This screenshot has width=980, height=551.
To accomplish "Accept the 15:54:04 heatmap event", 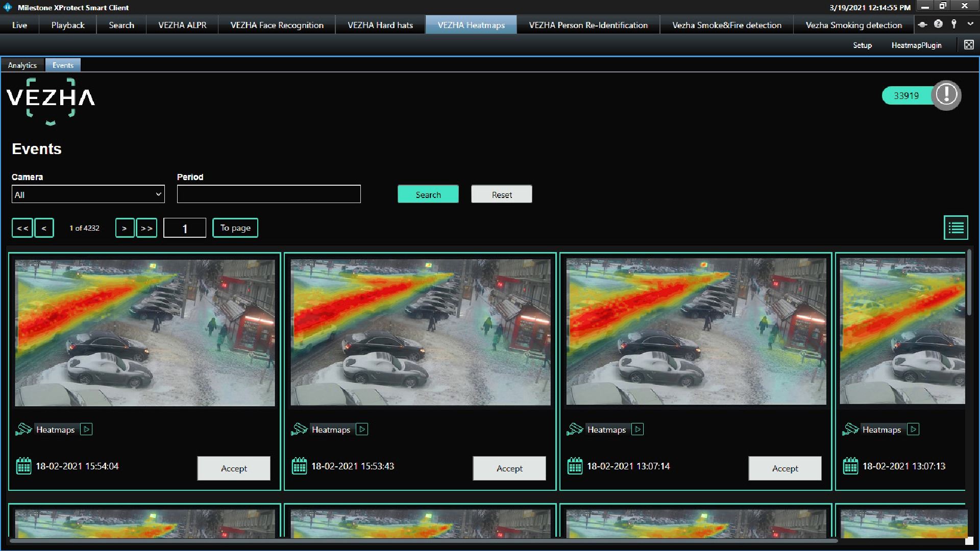I will [x=234, y=468].
